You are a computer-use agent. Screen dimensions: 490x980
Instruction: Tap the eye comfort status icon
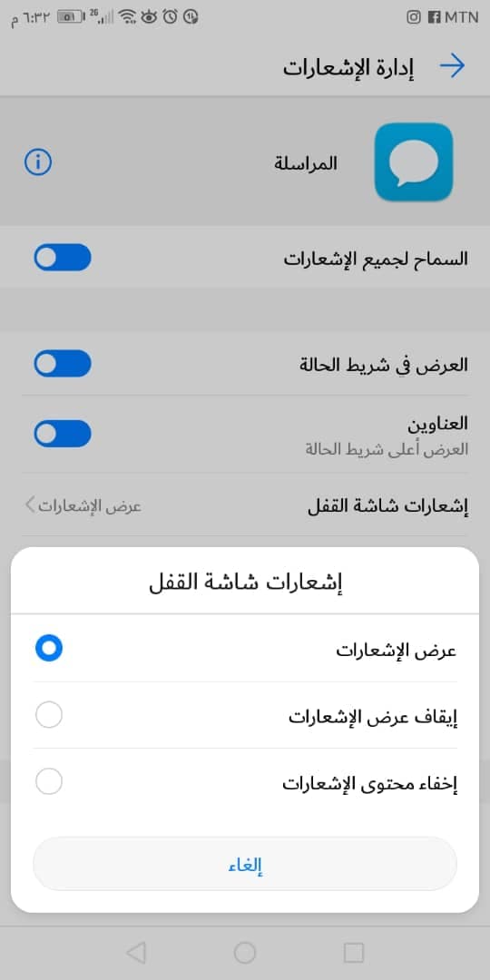(149, 17)
